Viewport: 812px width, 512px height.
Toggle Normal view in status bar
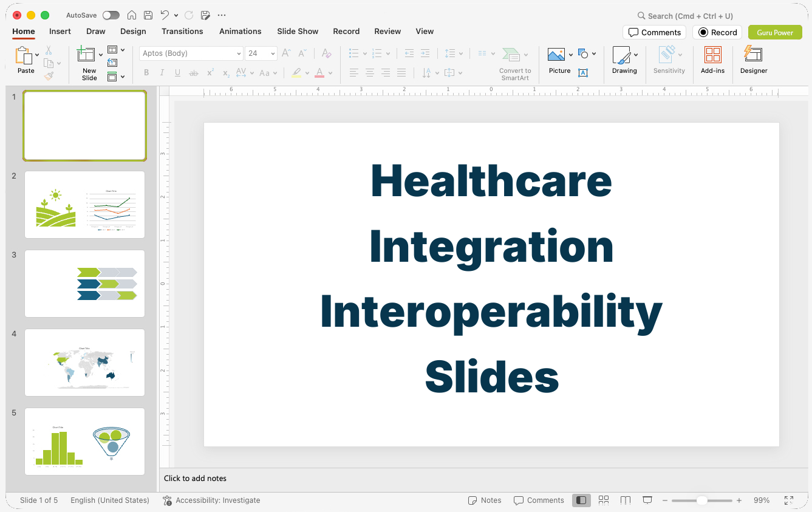click(581, 500)
